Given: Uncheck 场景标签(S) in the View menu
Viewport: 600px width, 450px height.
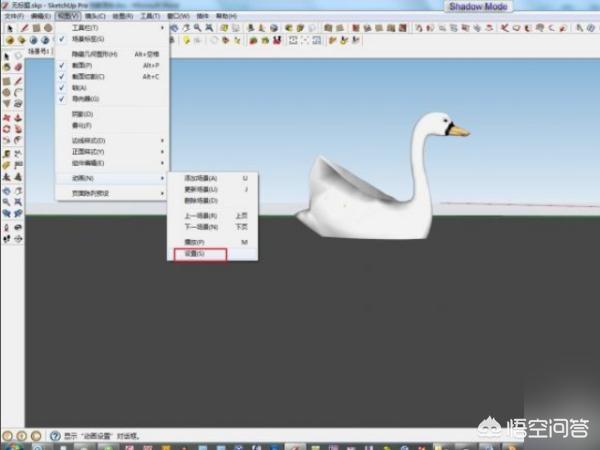Looking at the screenshot, I should point(112,39).
